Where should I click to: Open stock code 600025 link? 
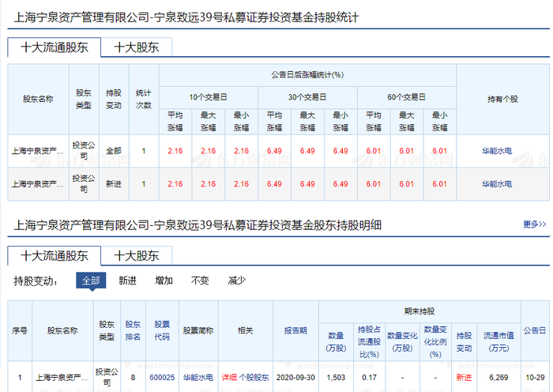coord(162,378)
